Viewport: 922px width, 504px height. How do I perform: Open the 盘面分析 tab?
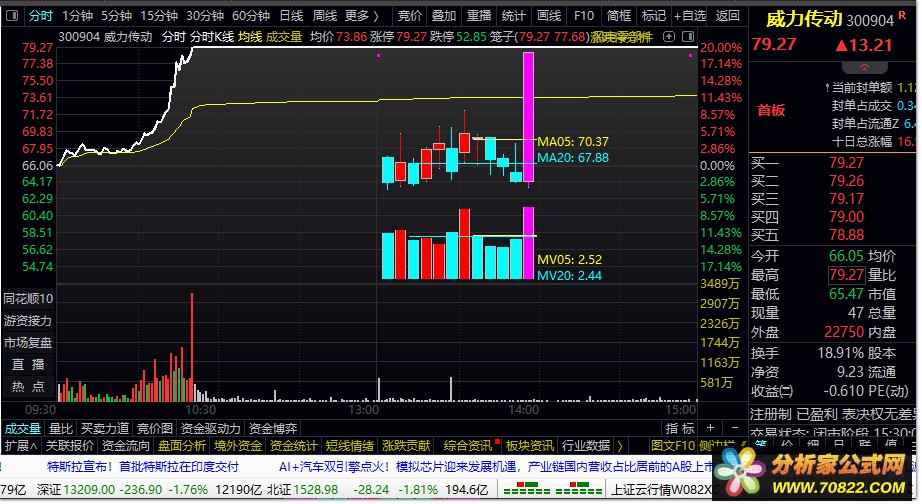pyautogui.click(x=182, y=446)
